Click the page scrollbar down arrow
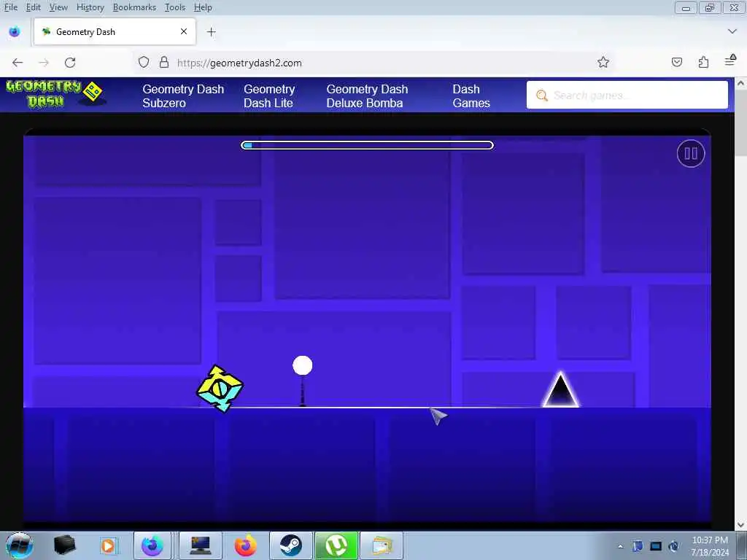Image resolution: width=747 pixels, height=560 pixels. [x=740, y=524]
